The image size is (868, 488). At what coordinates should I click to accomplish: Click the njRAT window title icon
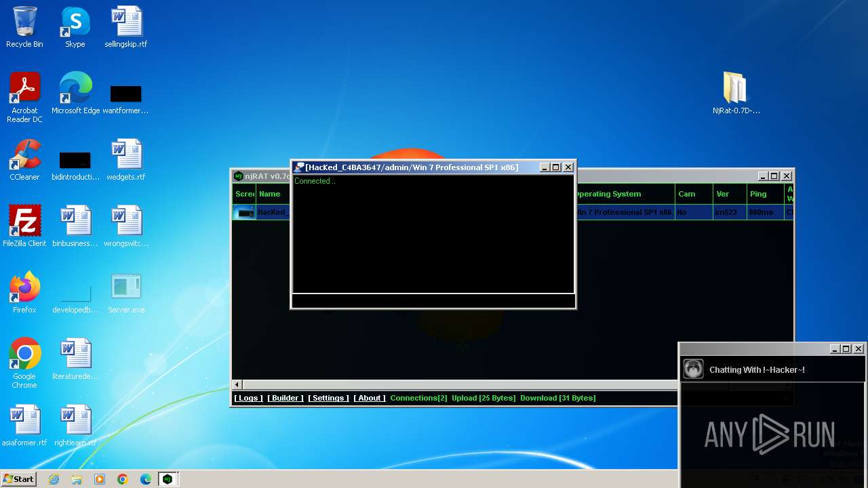[238, 176]
